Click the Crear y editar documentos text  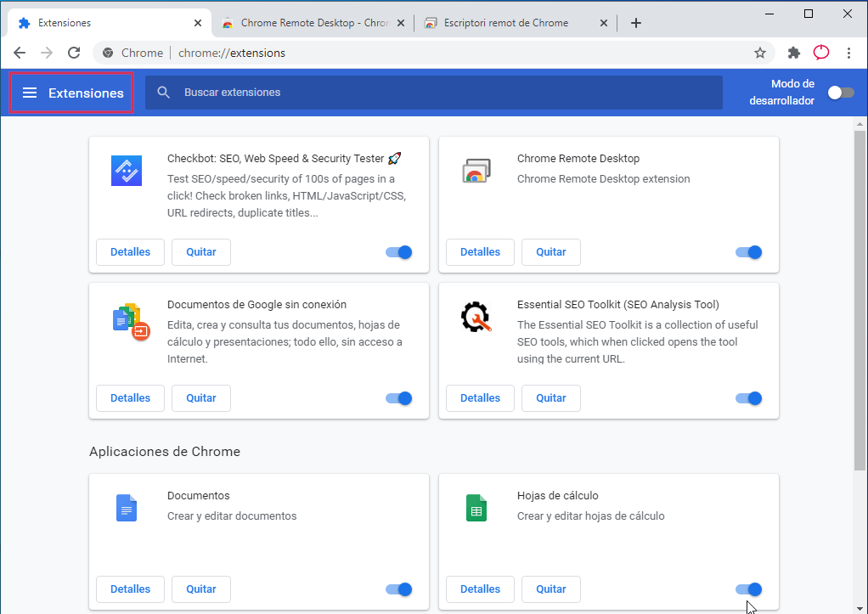pos(232,516)
